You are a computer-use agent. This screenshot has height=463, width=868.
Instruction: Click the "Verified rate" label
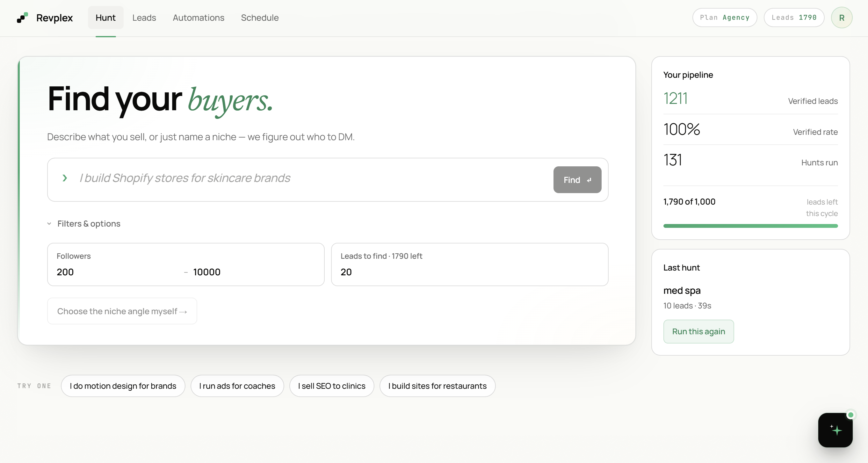click(x=815, y=132)
